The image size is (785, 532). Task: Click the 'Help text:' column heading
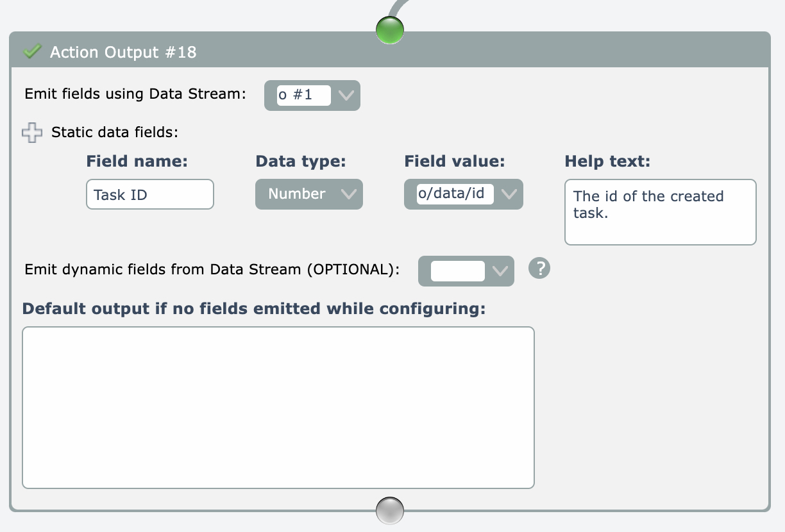[607, 162]
